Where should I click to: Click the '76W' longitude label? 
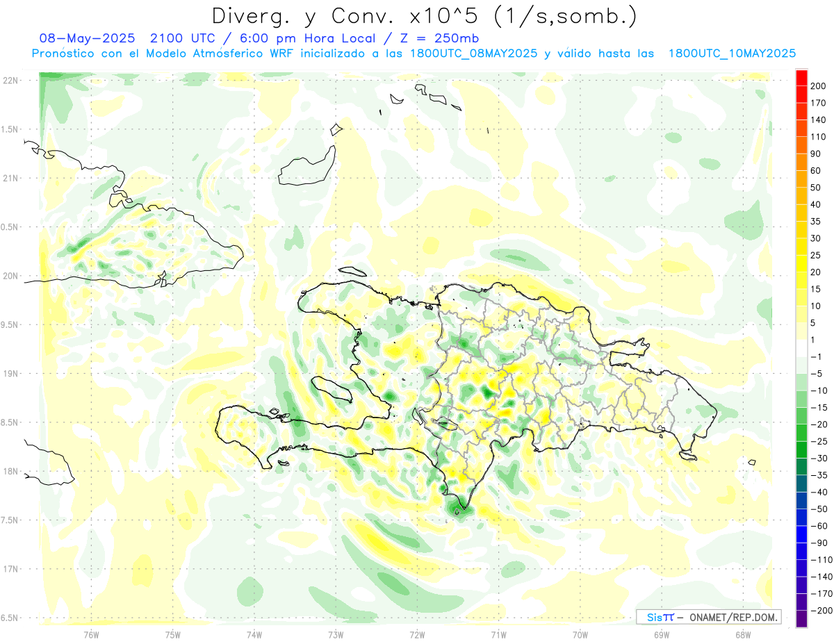click(91, 634)
